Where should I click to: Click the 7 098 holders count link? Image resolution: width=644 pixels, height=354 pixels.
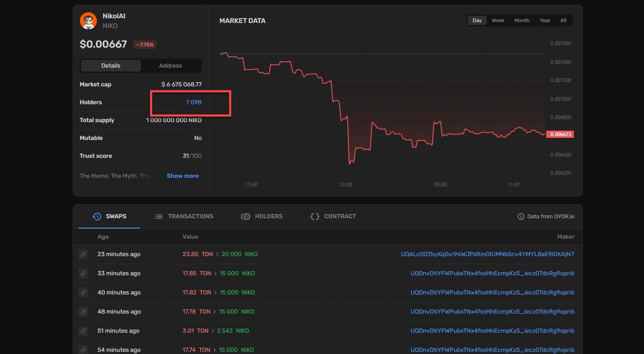click(193, 102)
